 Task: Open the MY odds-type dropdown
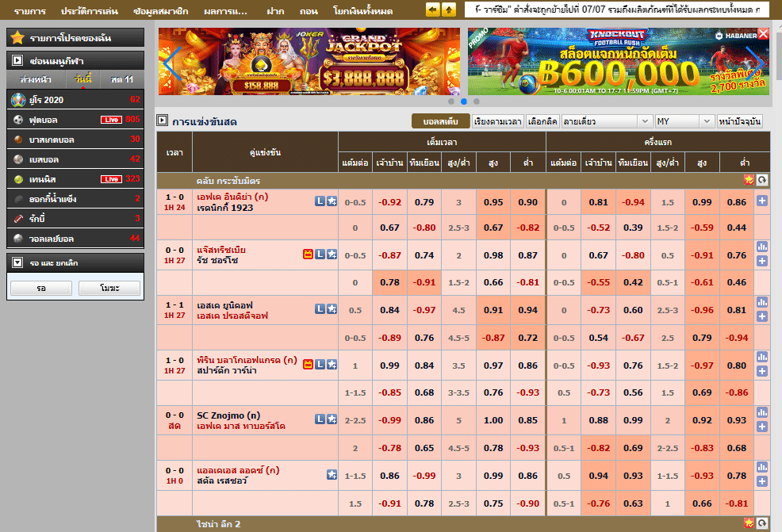[x=684, y=121]
